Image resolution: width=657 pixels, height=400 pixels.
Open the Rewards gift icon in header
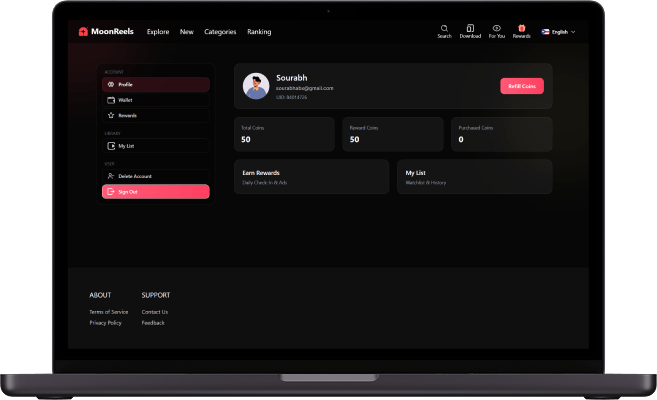click(x=522, y=28)
